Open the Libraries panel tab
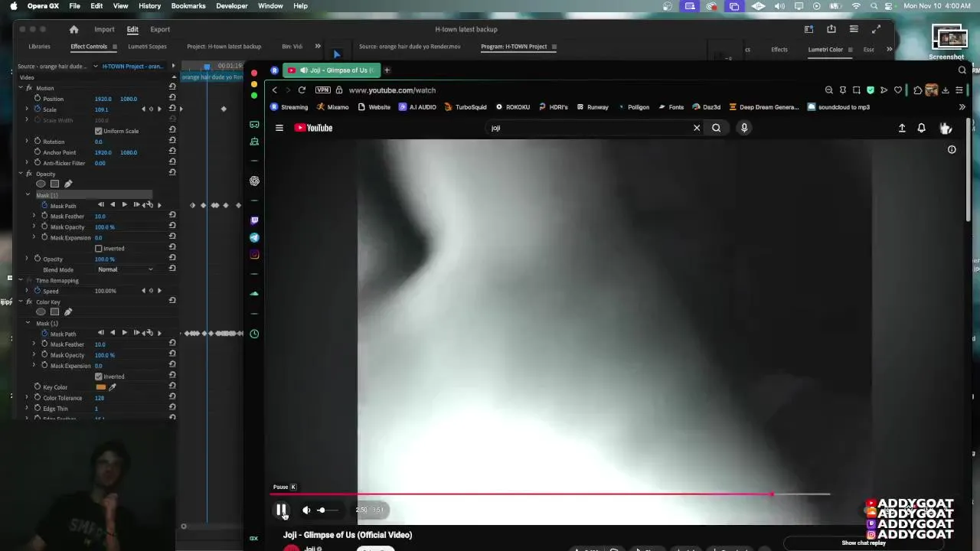This screenshot has height=551, width=980. [x=39, y=47]
